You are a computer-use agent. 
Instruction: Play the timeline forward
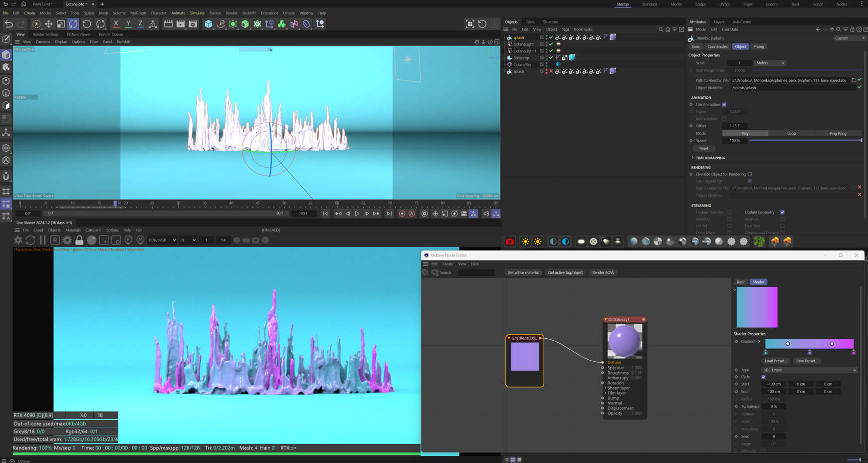pos(357,214)
